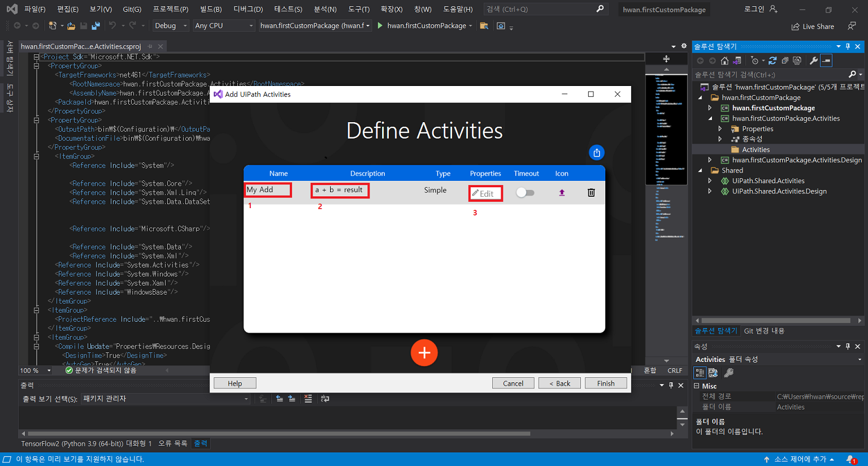This screenshot has width=868, height=466.
Task: Click the pending changes filter clock icon
Action: 754,61
